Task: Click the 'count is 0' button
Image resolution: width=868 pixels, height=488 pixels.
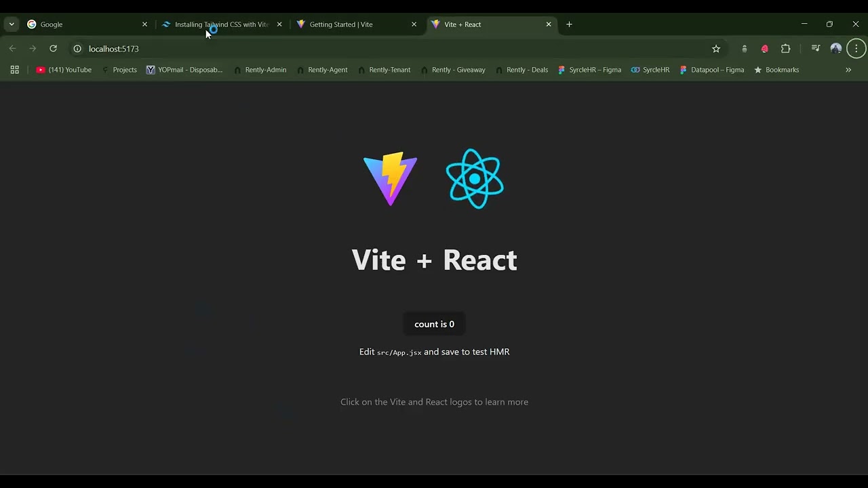Action: pos(434,324)
